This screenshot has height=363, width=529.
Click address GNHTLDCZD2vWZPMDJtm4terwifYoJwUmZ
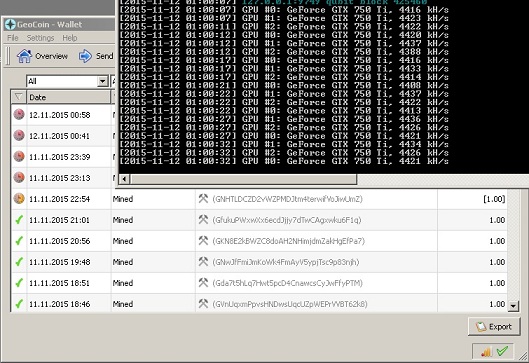pos(287,199)
